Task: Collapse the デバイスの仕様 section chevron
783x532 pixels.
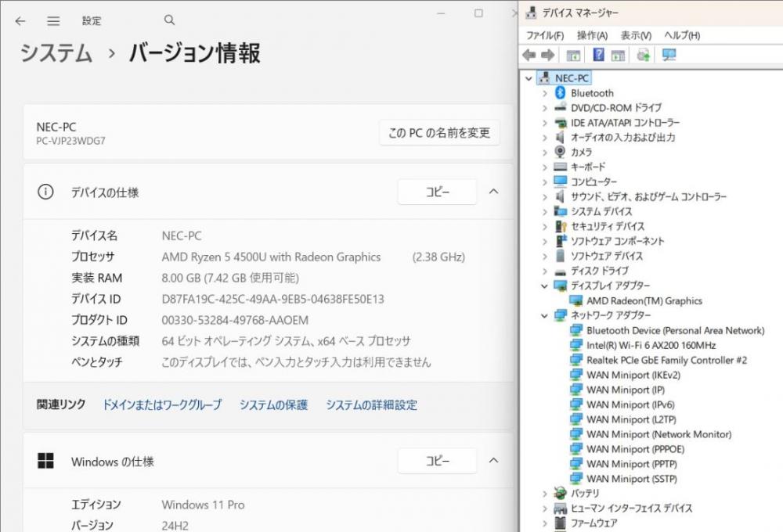Action: point(493,192)
